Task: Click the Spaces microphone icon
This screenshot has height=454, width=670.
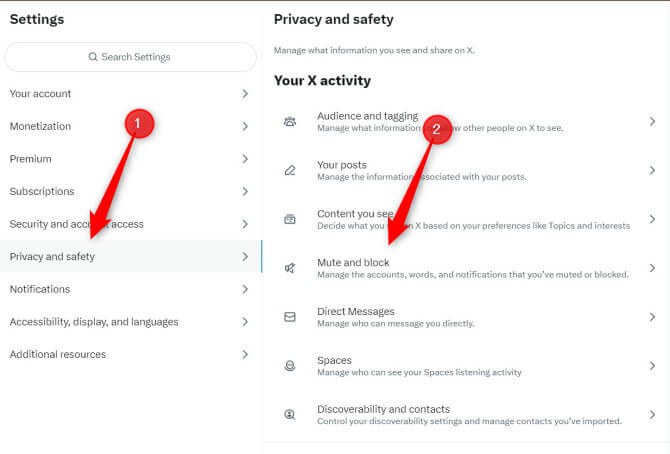Action: [290, 366]
